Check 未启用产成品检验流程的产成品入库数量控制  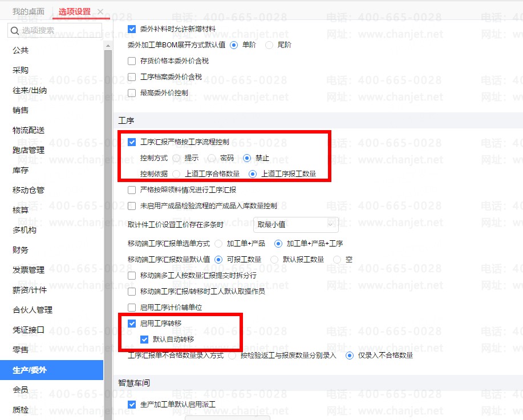[x=132, y=206]
